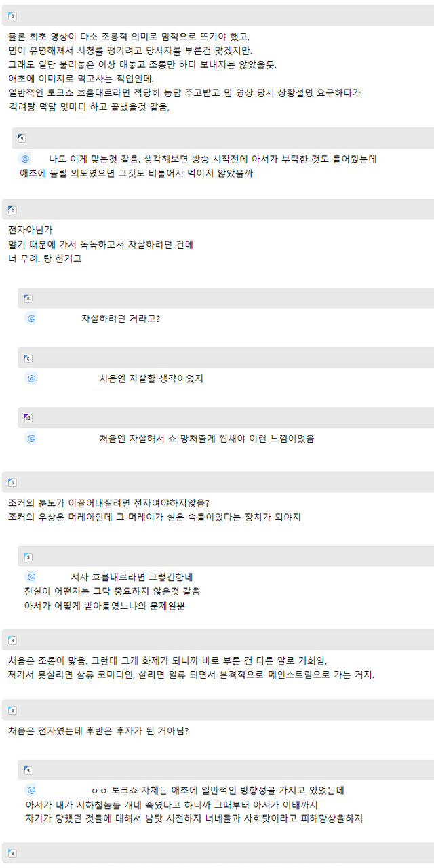Viewport: 434px width, 868px height.
Task: Click level 9 badge in last comment header
Action: tap(12, 852)
